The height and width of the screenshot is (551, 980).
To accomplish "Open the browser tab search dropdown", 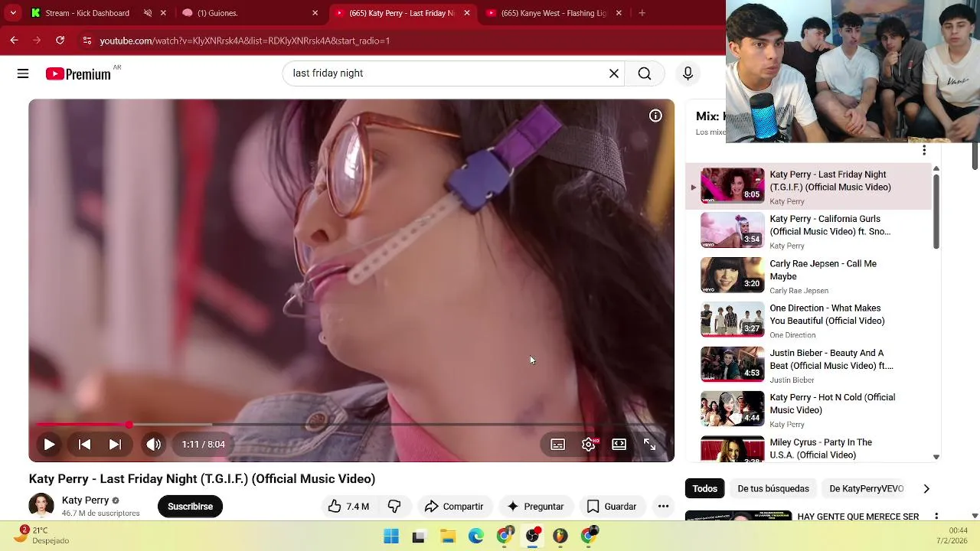I will tap(13, 13).
